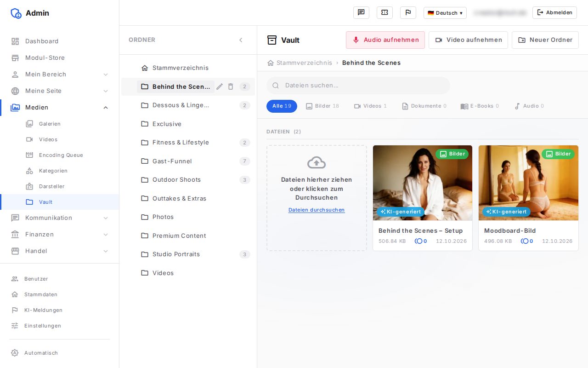
Task: Click the Vault archive icon in header
Action: [x=272, y=40]
